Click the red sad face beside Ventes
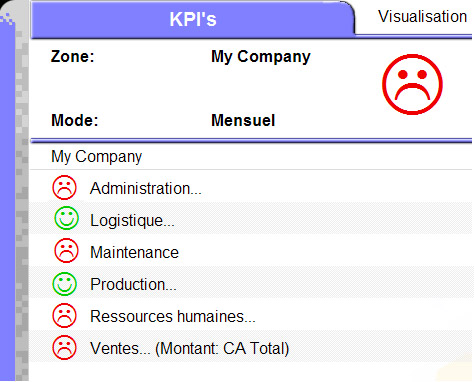474x382 pixels. pyautogui.click(x=64, y=348)
